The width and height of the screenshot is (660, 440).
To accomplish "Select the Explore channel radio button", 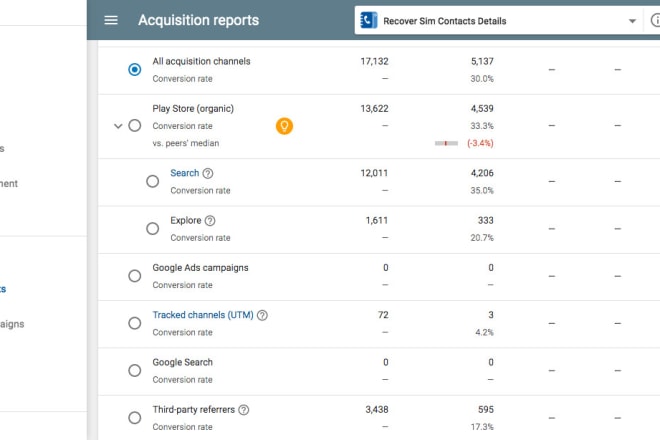I will pyautogui.click(x=152, y=229).
